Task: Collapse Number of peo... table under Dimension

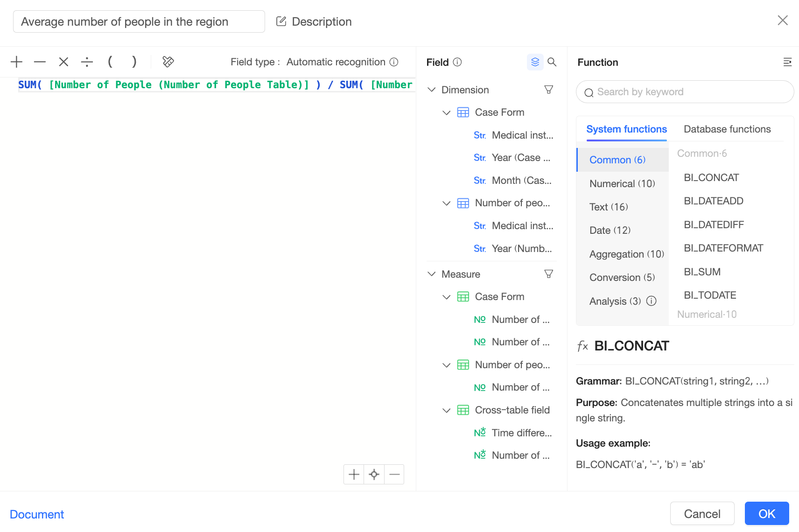Action: click(x=447, y=203)
